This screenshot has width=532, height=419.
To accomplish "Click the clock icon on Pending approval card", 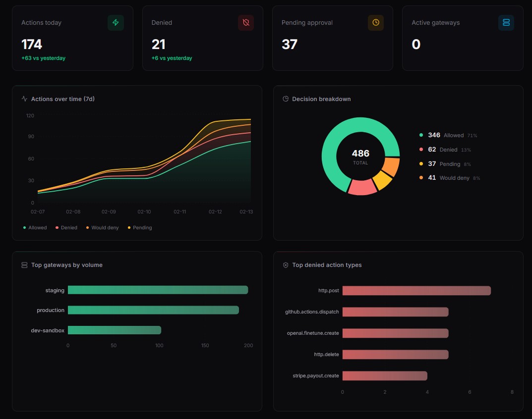I will (x=376, y=22).
